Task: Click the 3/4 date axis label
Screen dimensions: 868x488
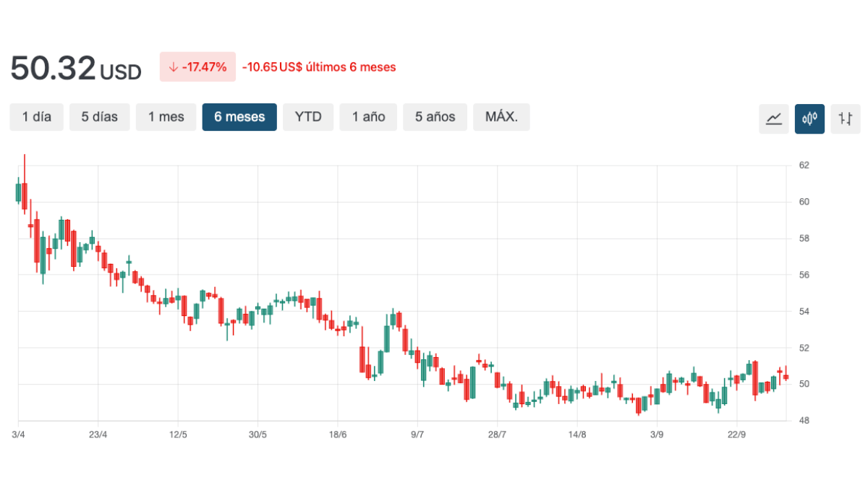Action: coord(18,435)
